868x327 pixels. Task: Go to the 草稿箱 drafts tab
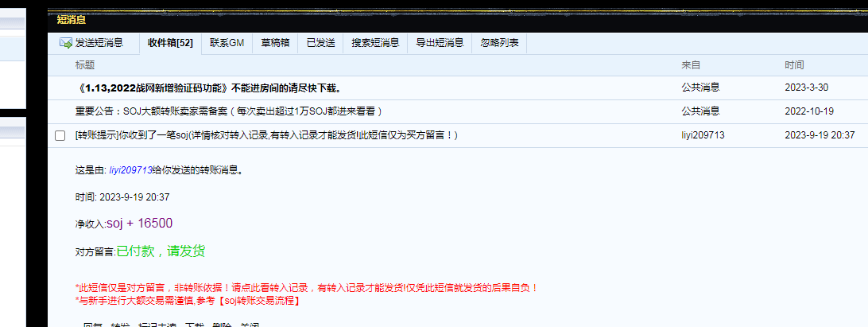pos(275,43)
